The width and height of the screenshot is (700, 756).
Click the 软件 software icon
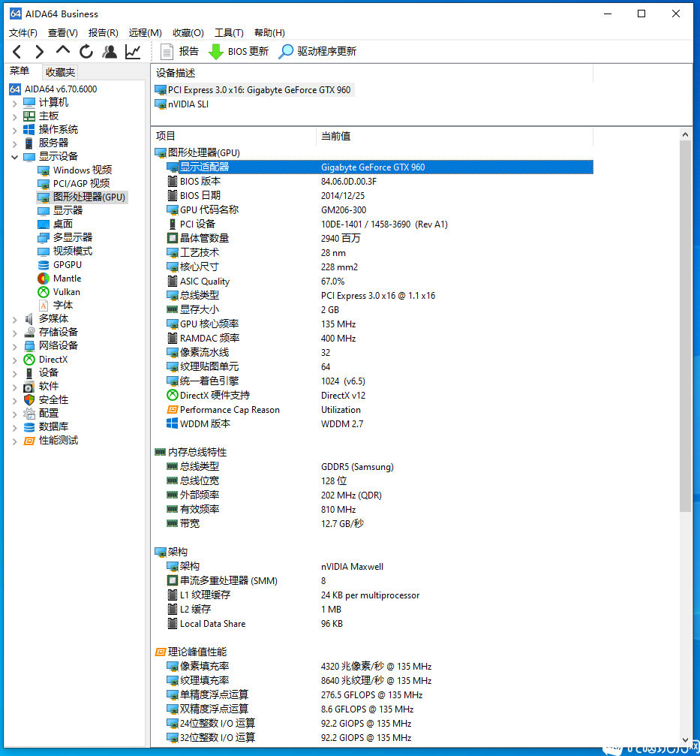click(29, 386)
